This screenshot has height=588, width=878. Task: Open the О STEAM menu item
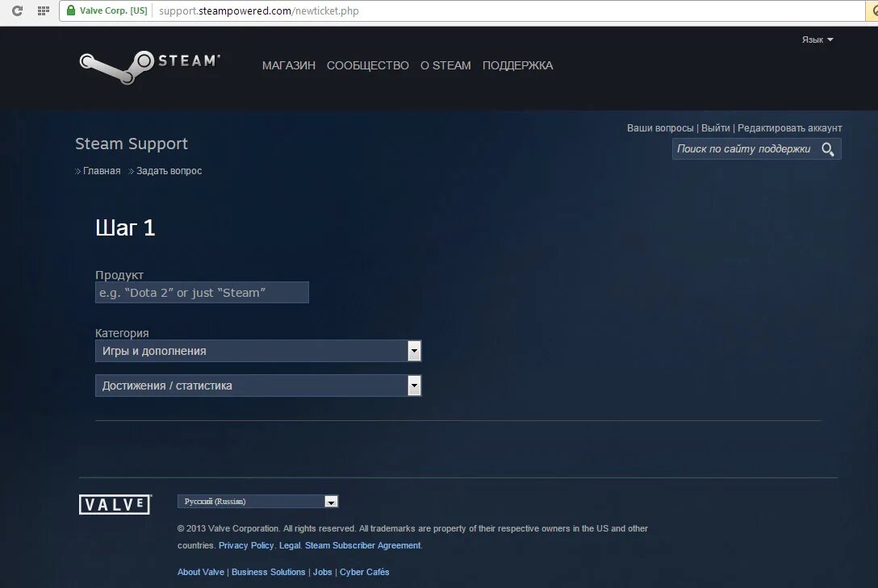[x=445, y=65]
